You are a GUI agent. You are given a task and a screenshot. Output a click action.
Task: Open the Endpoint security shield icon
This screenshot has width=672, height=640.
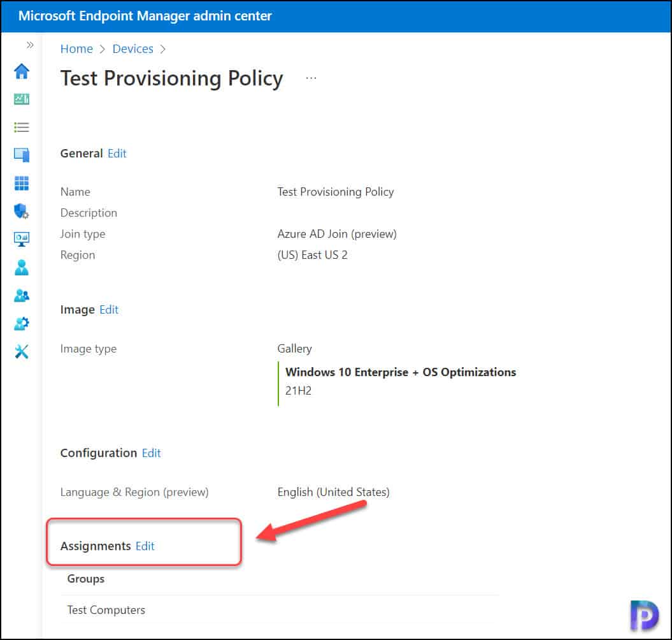pyautogui.click(x=22, y=211)
